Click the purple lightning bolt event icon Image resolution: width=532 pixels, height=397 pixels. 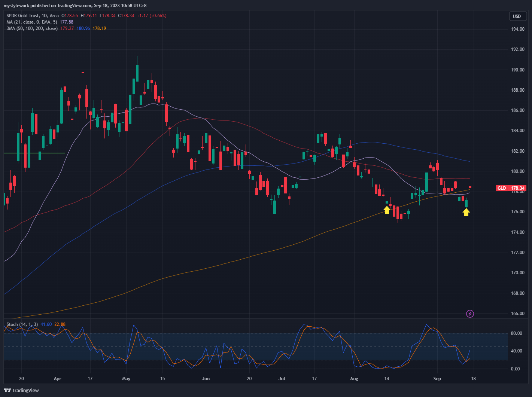470,314
